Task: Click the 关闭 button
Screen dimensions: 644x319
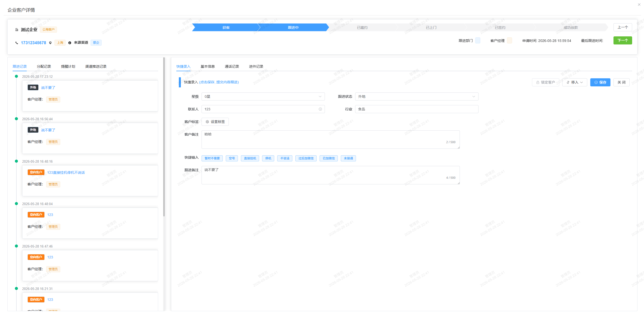Action: [x=621, y=82]
